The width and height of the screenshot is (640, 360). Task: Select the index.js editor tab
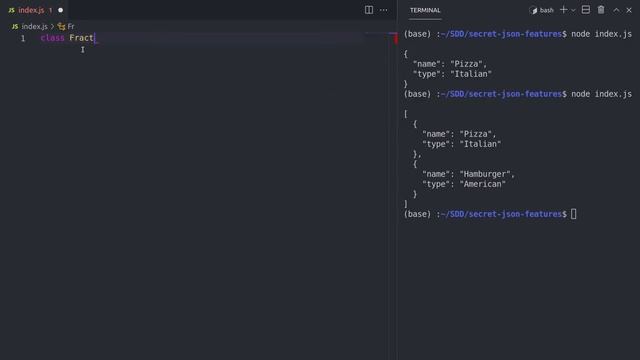pyautogui.click(x=36, y=10)
